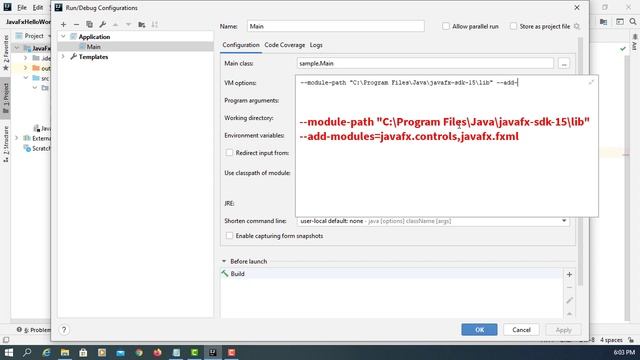Collapse the Application tree node

[63, 37]
